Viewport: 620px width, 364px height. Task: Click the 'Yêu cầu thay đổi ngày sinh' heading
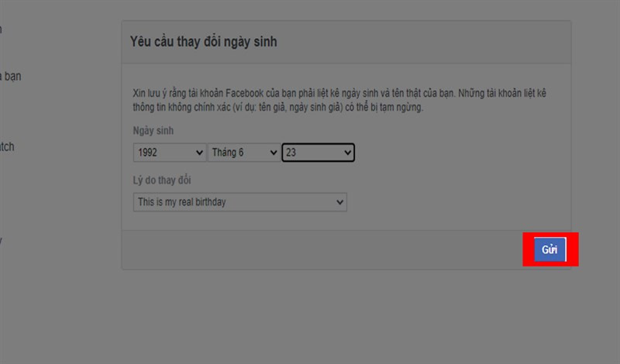[203, 42]
